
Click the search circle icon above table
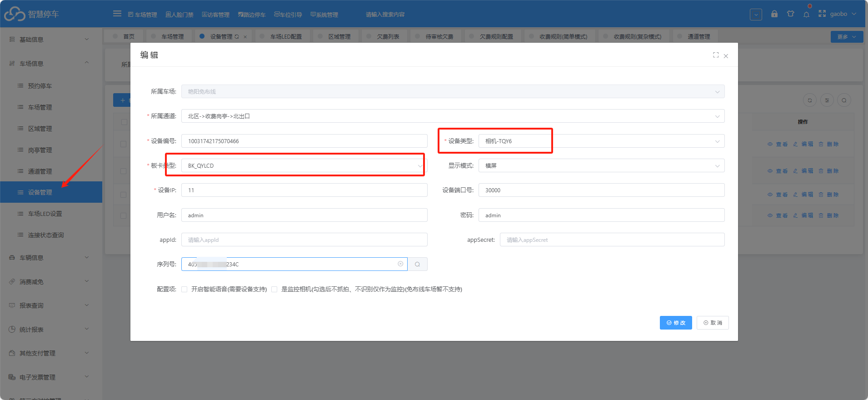[x=844, y=100]
